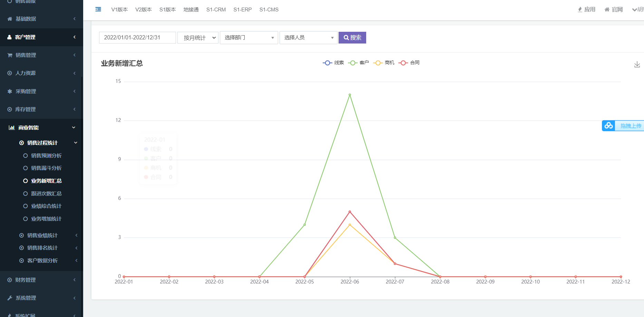The width and height of the screenshot is (644, 317).
Task: Switch to the S1-CRM tab
Action: 216,10
